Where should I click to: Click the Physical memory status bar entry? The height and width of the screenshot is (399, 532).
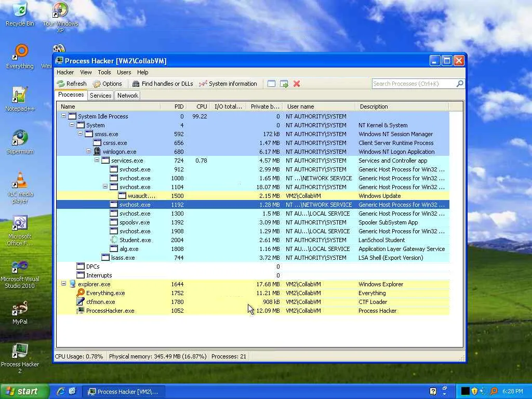[x=157, y=356]
